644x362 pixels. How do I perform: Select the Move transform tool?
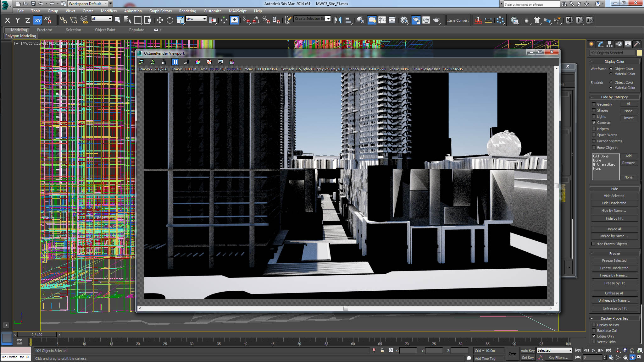(160, 20)
